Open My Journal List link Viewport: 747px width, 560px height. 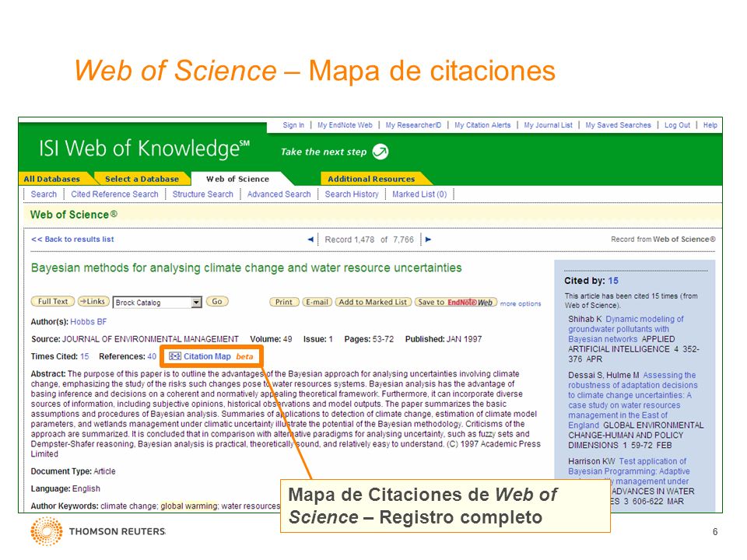(549, 125)
